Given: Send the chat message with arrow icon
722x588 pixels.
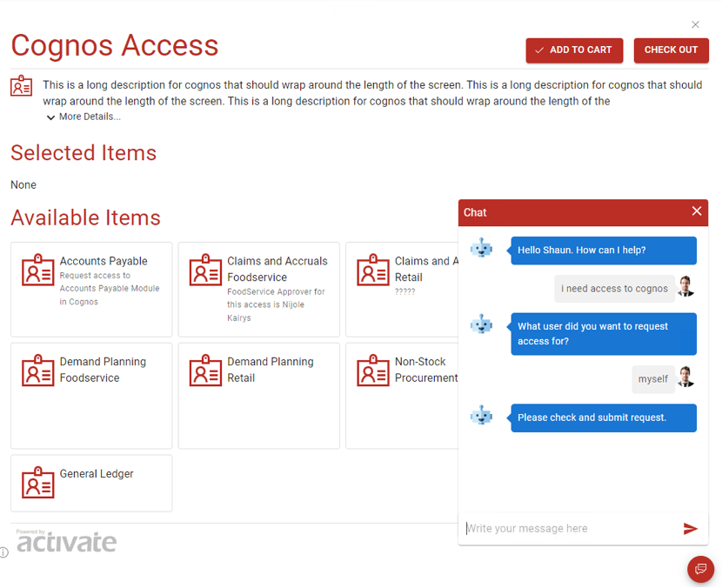Looking at the screenshot, I should tap(690, 529).
